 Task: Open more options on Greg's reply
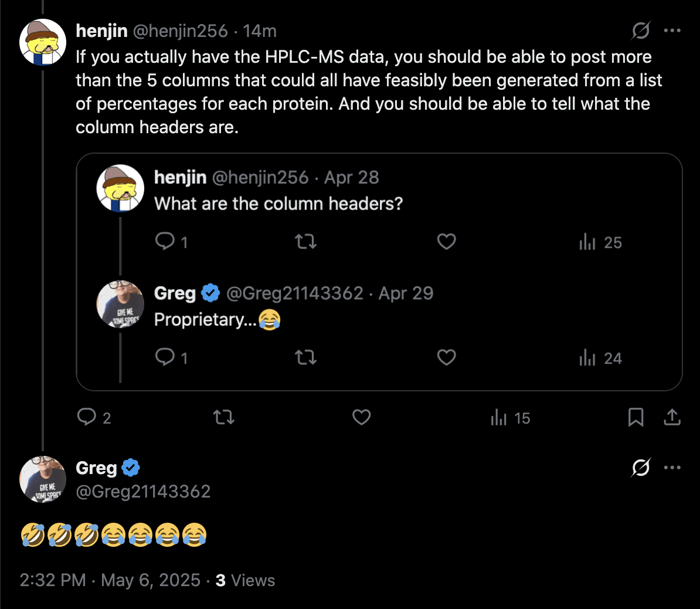672,468
